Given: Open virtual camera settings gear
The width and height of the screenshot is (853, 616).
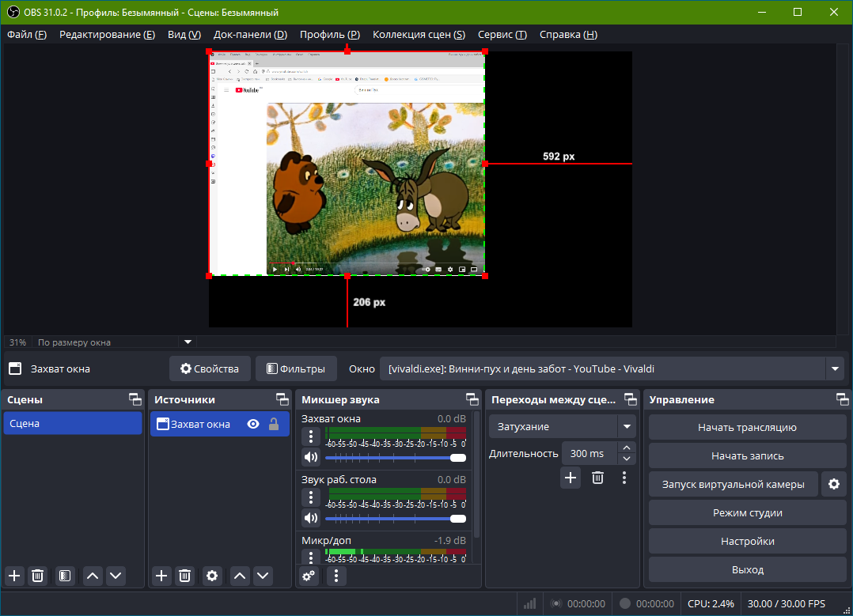Looking at the screenshot, I should coord(834,484).
